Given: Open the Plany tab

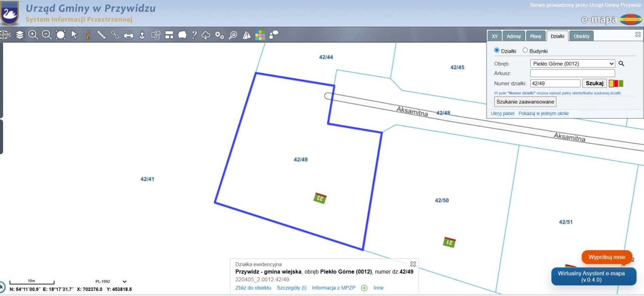Looking at the screenshot, I should click(536, 36).
